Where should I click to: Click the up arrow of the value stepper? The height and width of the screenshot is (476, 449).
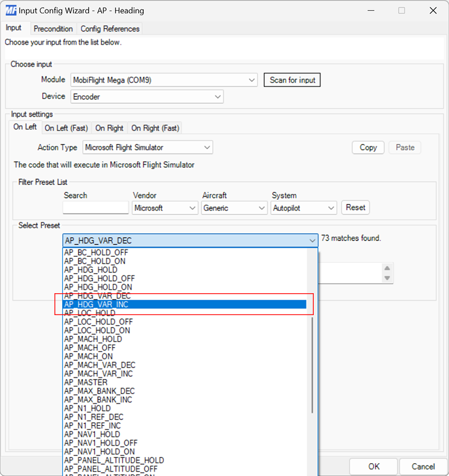point(387,269)
